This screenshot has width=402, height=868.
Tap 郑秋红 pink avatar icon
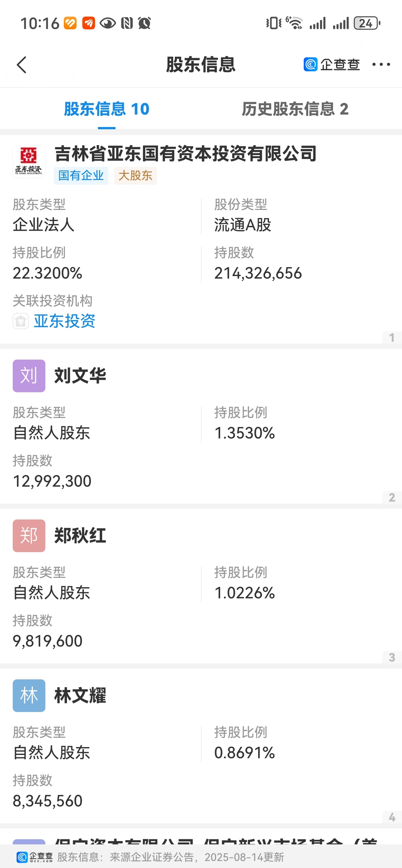tap(29, 536)
